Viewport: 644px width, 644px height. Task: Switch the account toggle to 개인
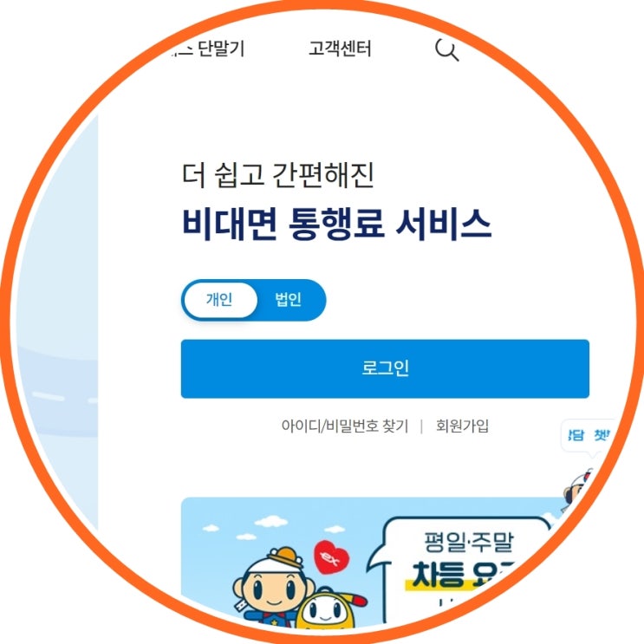pyautogui.click(x=220, y=300)
